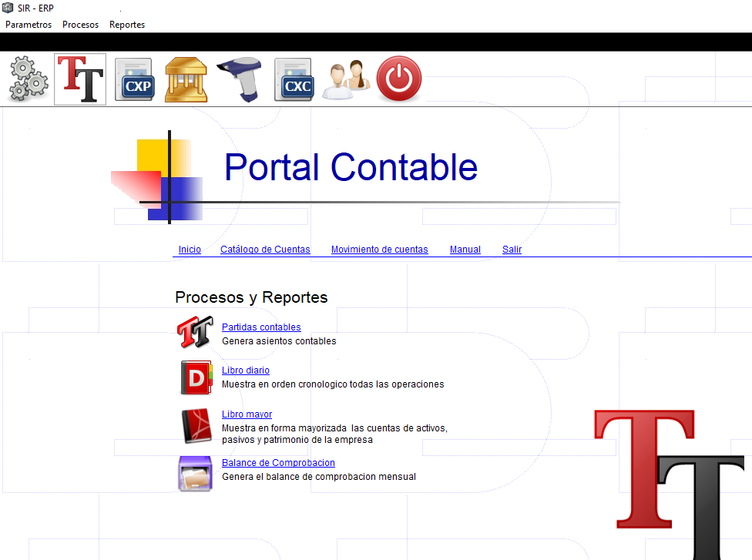Click the red power exit icon

(399, 79)
